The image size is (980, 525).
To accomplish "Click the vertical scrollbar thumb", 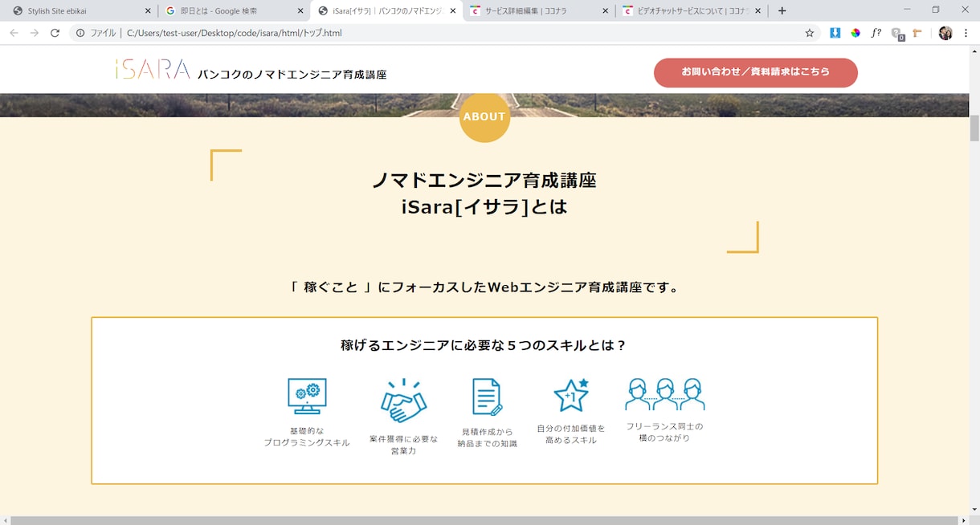I will click(974, 128).
